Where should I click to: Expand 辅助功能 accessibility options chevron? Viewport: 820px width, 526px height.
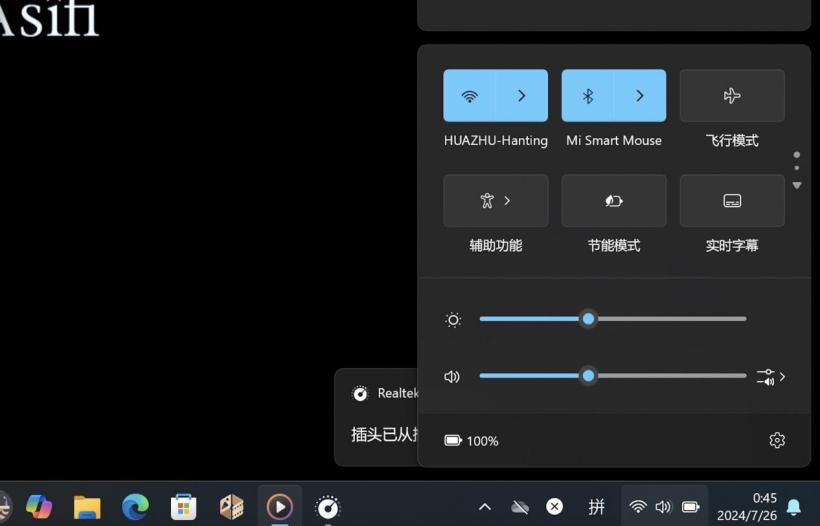coord(507,201)
